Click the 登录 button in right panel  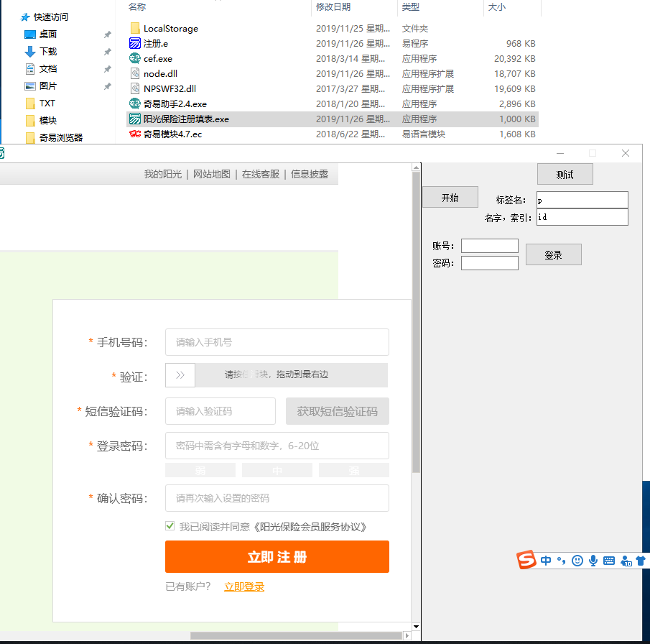pos(554,254)
